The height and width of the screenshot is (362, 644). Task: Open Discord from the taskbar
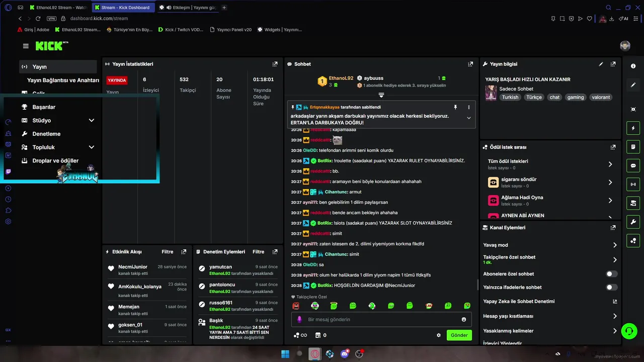click(x=344, y=353)
